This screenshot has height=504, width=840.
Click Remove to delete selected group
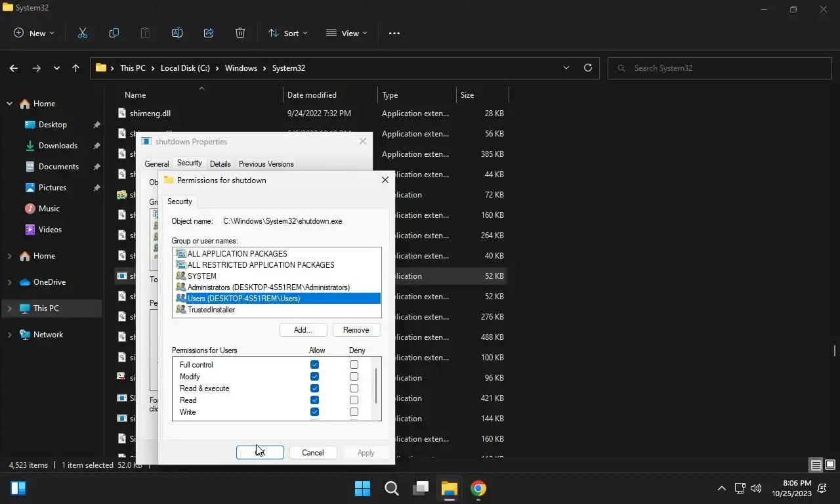[356, 329]
